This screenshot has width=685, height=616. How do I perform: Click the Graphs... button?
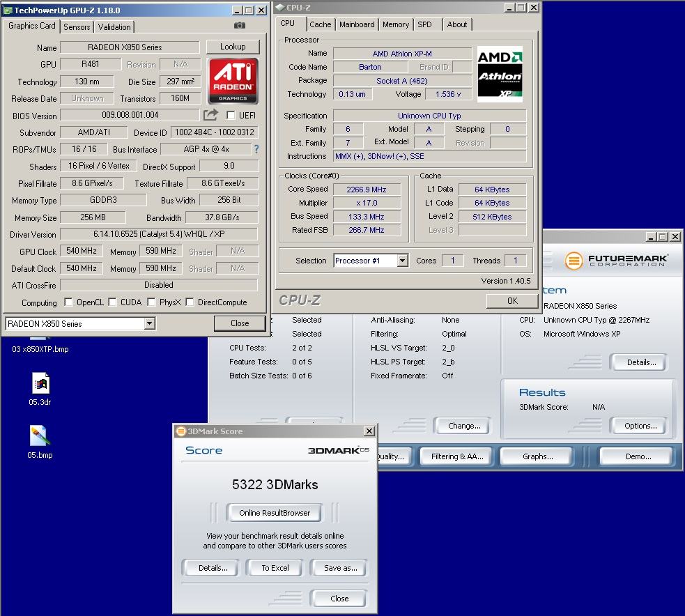pos(537,456)
